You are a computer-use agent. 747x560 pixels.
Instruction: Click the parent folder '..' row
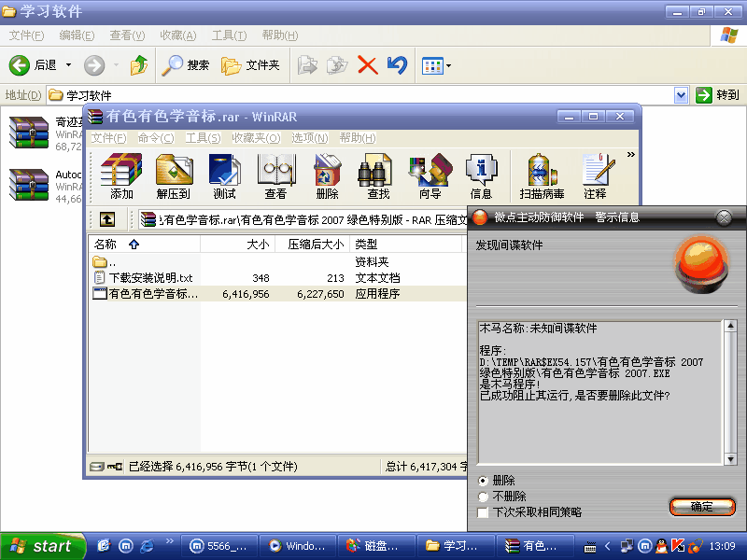[105, 262]
